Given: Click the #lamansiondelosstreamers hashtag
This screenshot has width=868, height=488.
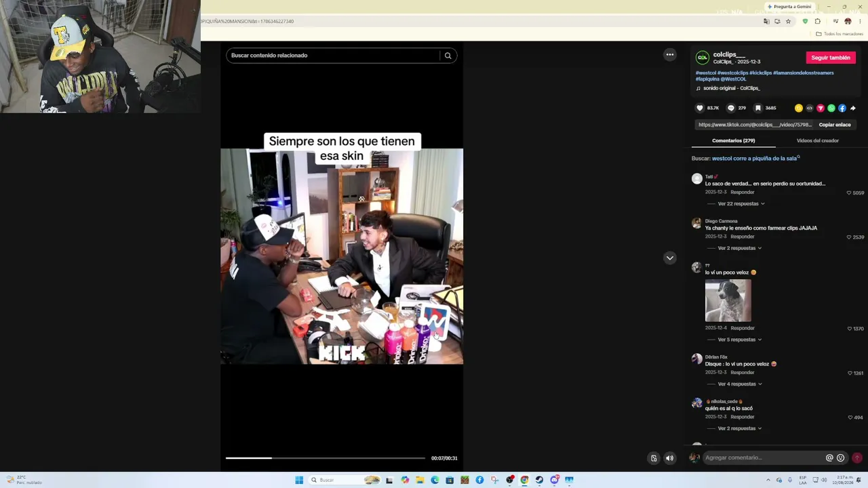Looking at the screenshot, I should point(804,73).
